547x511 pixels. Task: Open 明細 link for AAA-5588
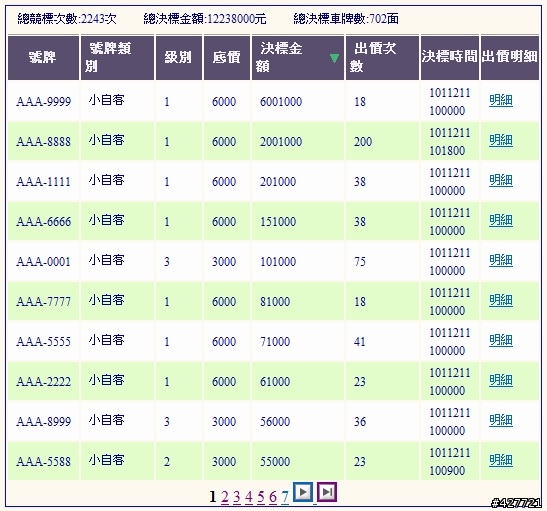point(501,461)
